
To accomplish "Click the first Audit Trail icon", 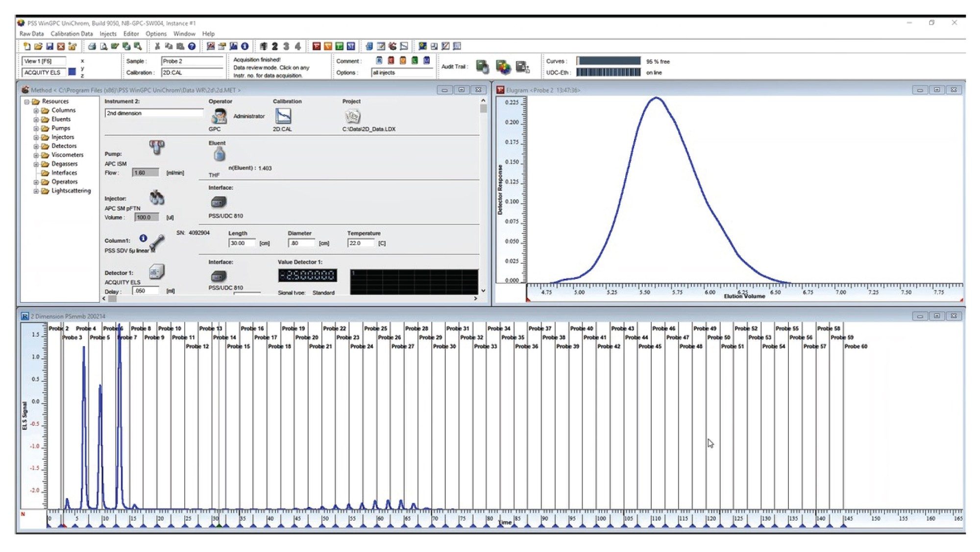I will 483,67.
